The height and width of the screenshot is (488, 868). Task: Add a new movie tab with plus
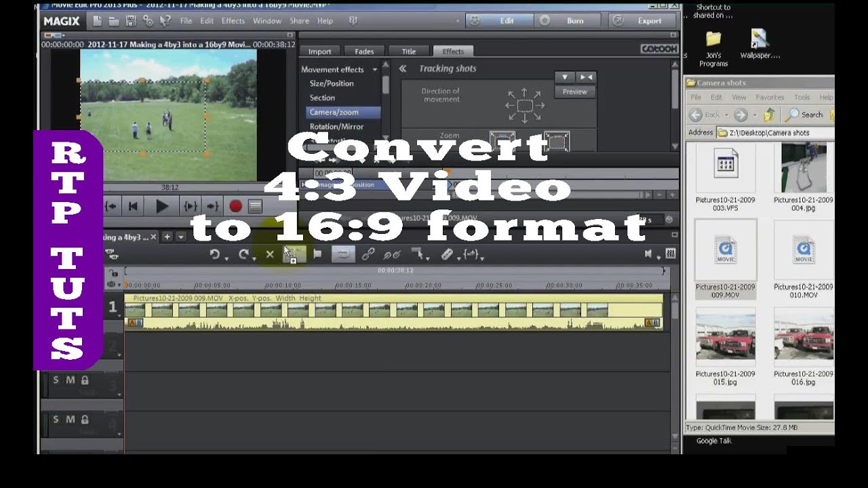tap(167, 237)
